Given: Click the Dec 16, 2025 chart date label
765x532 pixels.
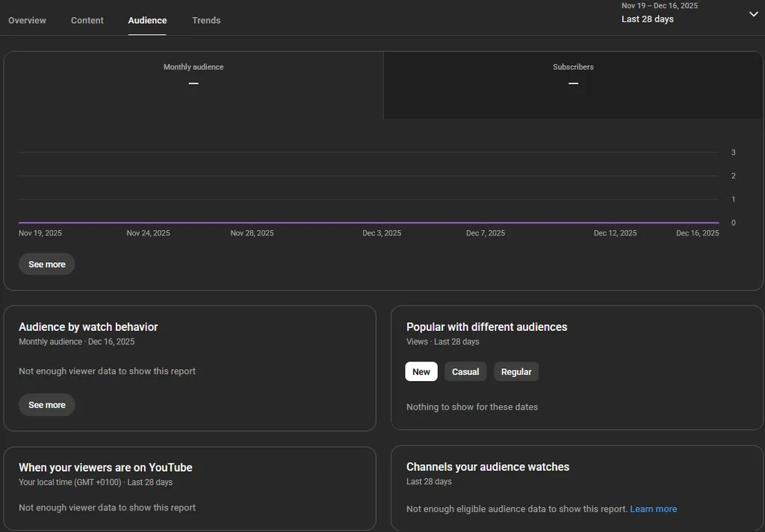Looking at the screenshot, I should pyautogui.click(x=697, y=233).
